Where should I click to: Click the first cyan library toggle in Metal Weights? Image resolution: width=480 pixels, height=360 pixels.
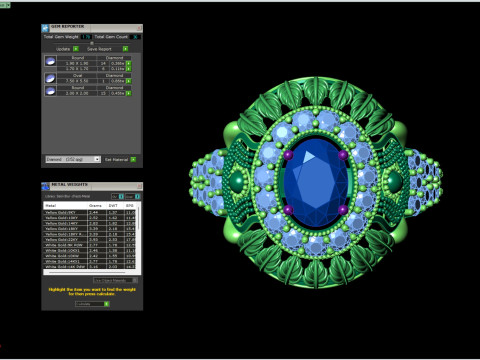coord(121,196)
